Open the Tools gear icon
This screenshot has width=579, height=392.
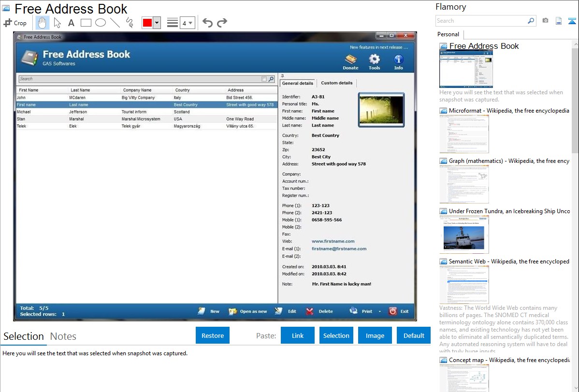(x=375, y=62)
